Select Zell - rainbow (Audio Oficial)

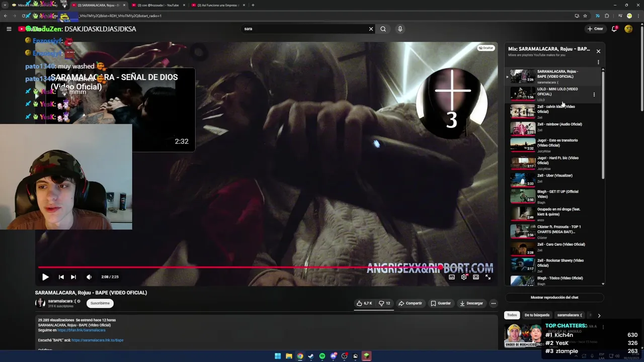[x=552, y=129]
